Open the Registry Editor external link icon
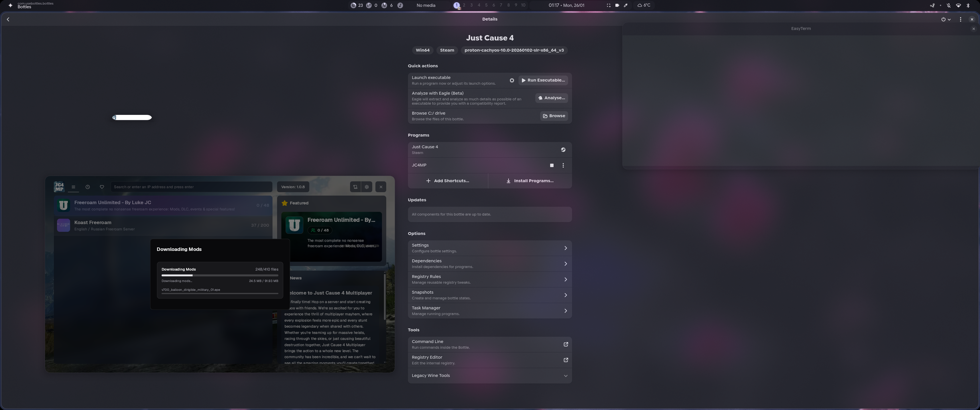The height and width of the screenshot is (410, 980). click(566, 360)
